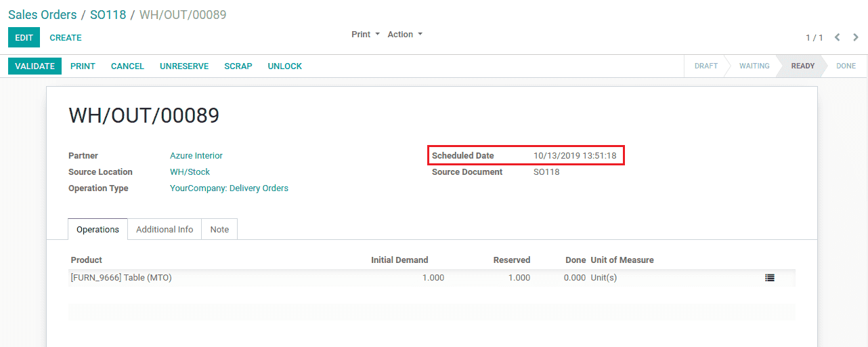This screenshot has height=347, width=868.
Task: Open WH/Stock source location link
Action: coord(190,172)
